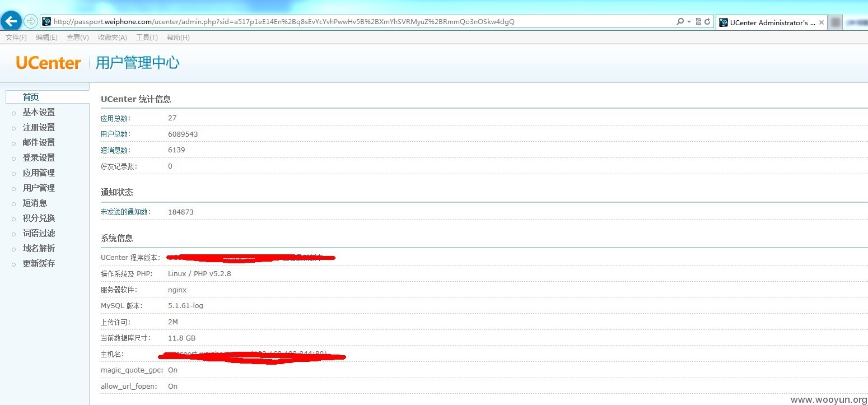Click the application total value 27
The width and height of the screenshot is (868, 405).
(x=172, y=118)
